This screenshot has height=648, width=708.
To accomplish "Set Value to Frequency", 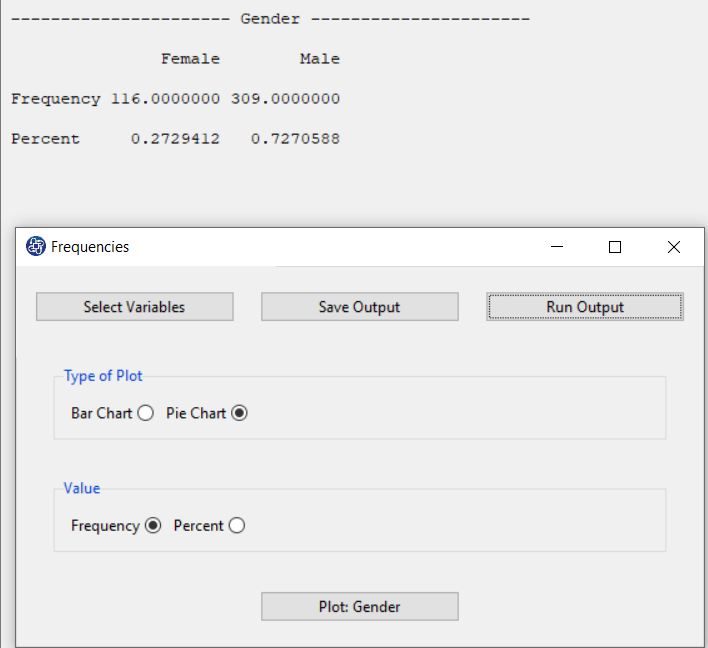I will 153,526.
